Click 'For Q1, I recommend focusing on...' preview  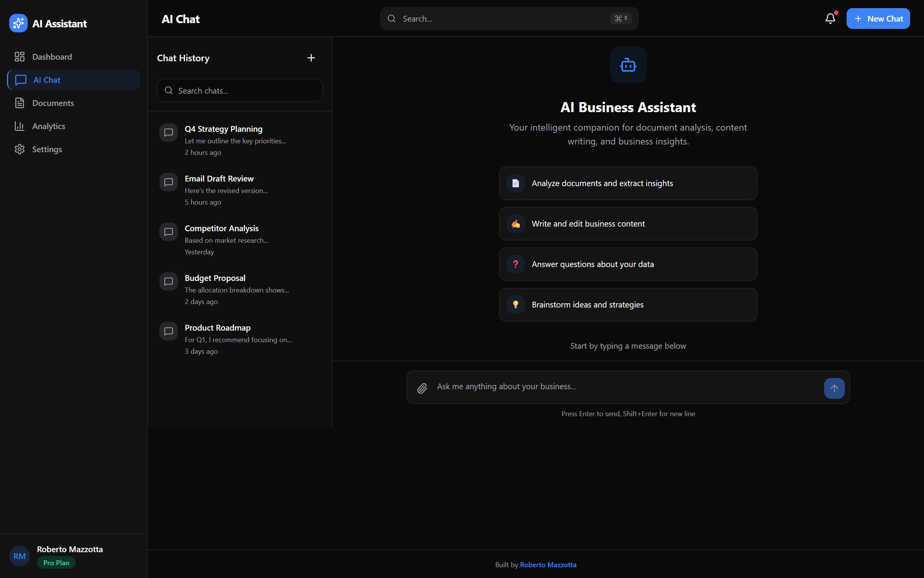click(238, 339)
